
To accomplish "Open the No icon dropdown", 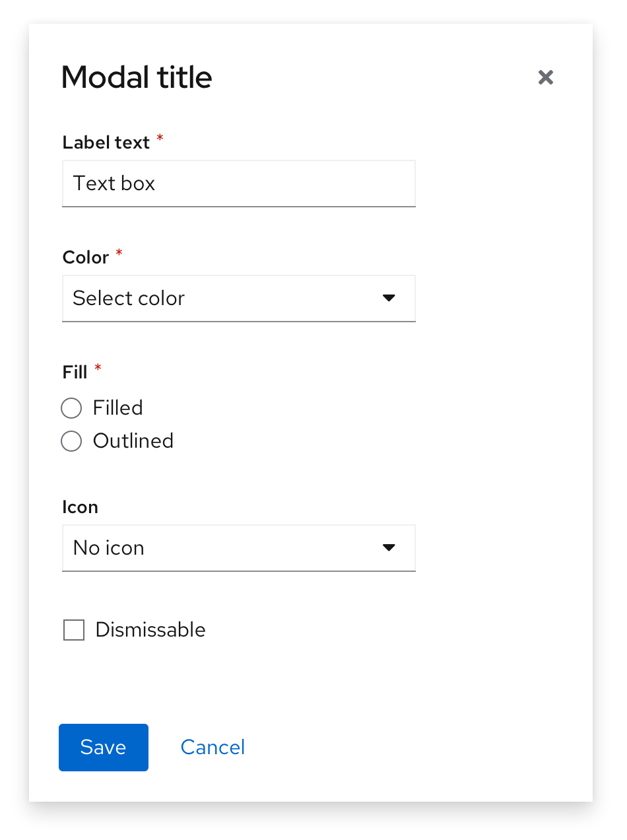I will coord(239,548).
